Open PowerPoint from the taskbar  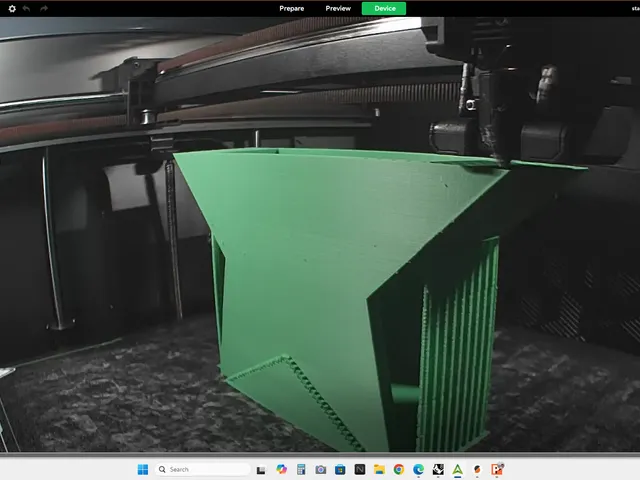point(497,469)
